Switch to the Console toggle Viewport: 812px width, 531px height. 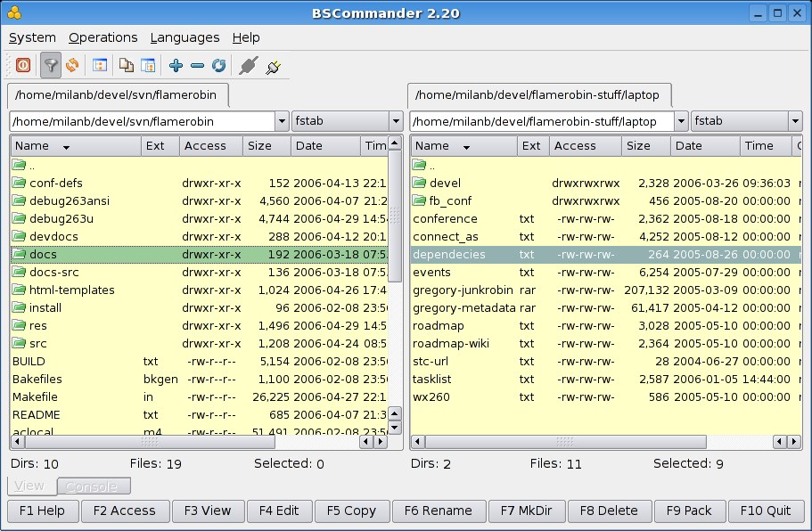[x=94, y=486]
